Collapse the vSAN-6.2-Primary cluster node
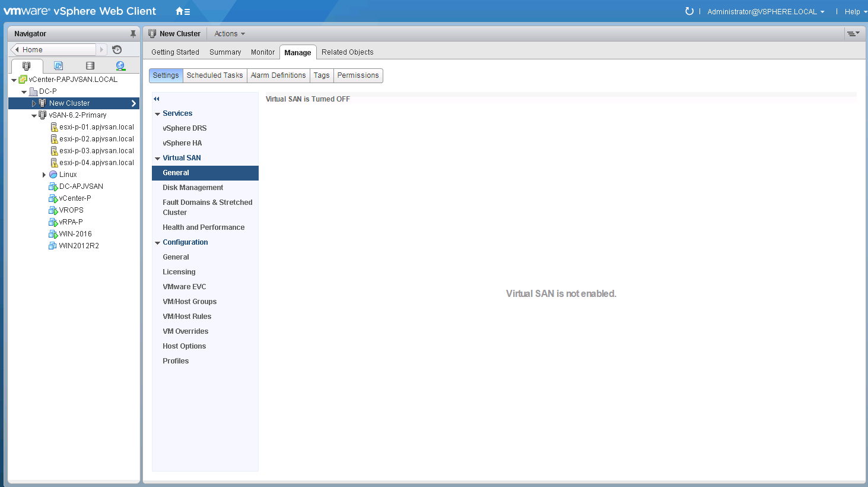The image size is (868, 487). pos(34,115)
